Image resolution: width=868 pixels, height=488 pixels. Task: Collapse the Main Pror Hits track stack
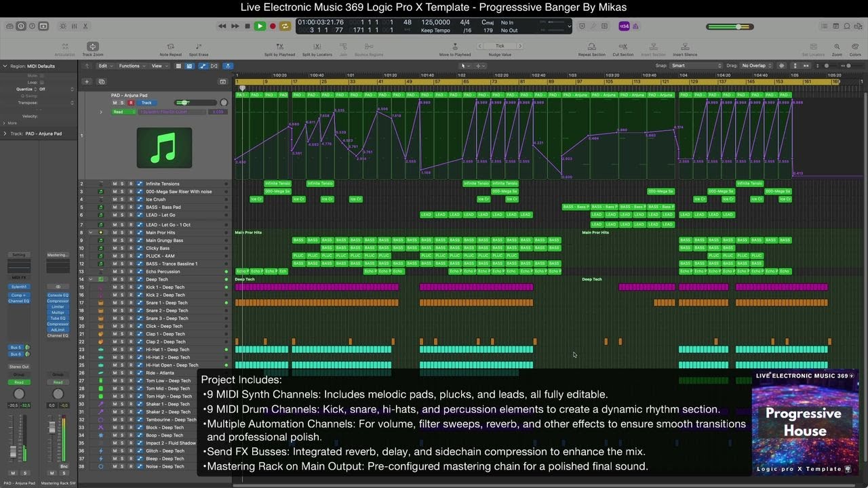point(90,232)
